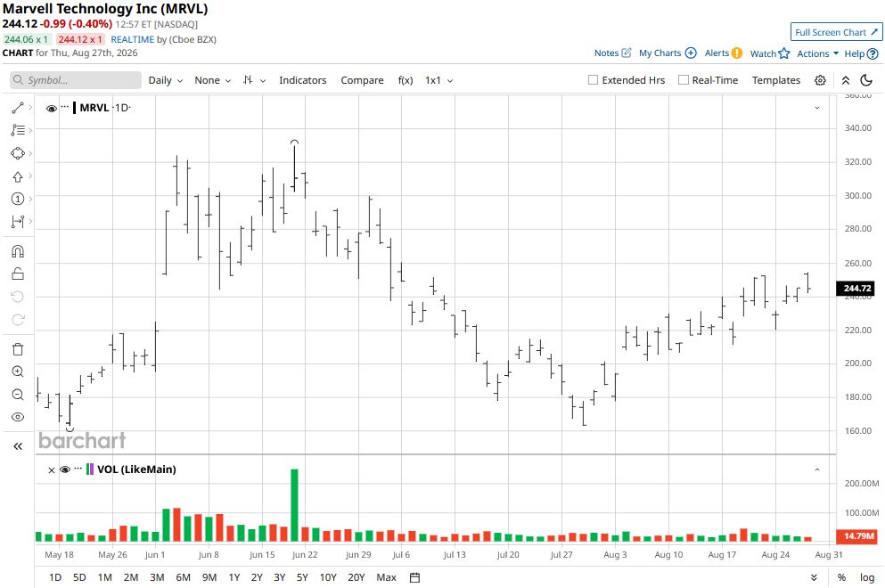Open the bar type selector icon
The width and height of the screenshot is (885, 588).
248,80
